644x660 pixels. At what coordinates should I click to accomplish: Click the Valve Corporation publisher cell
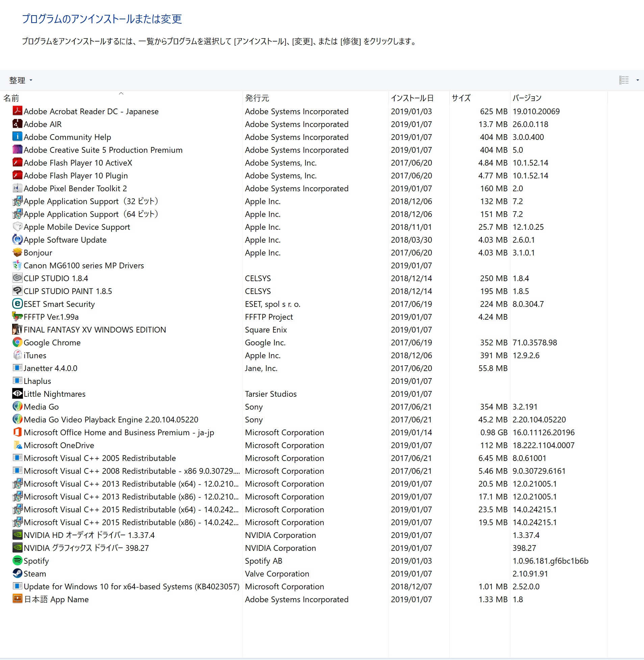coord(277,573)
